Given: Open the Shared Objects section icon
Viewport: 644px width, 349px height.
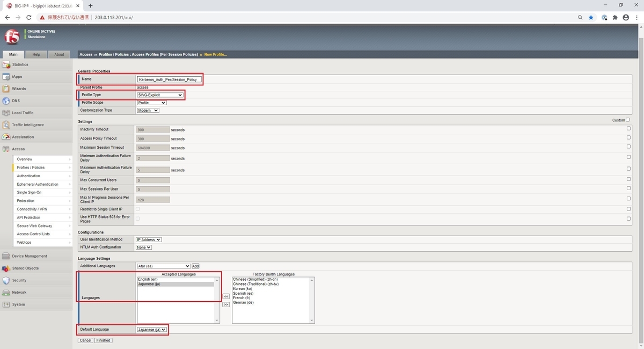Looking at the screenshot, I should tap(6, 268).
